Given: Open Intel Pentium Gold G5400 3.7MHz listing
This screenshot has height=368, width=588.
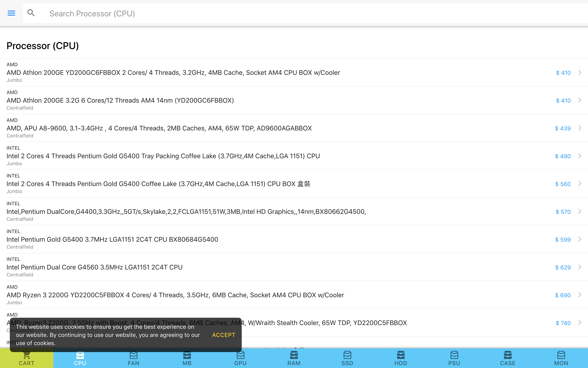Looking at the screenshot, I should [x=294, y=239].
